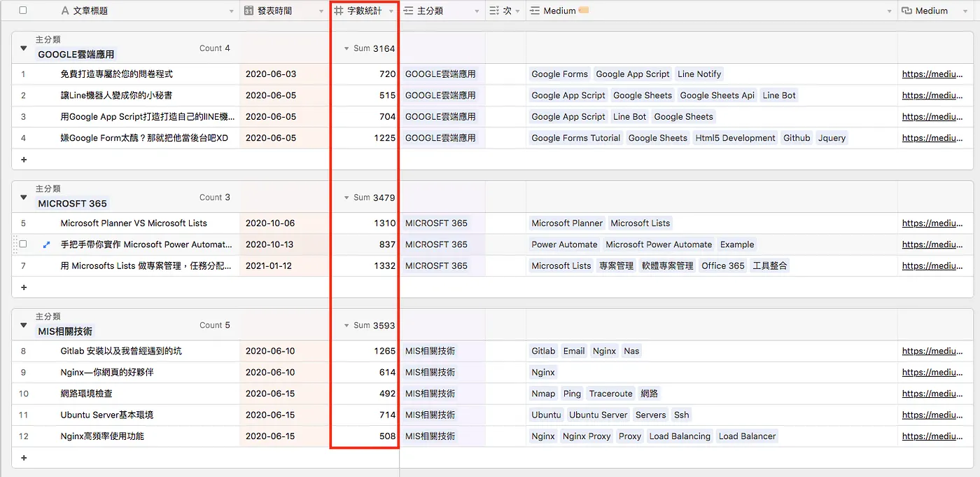Select 主分類 cell in 網路環境檢查 row

point(442,394)
